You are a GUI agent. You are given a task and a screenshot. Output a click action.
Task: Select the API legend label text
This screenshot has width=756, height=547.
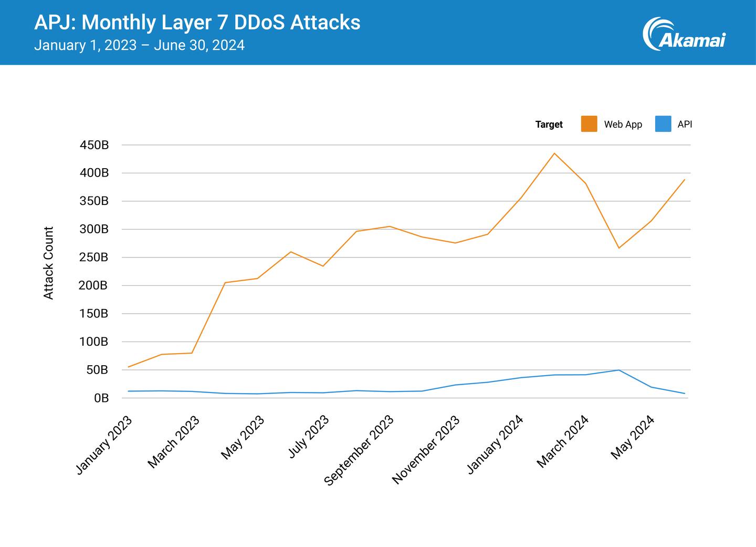685,125
